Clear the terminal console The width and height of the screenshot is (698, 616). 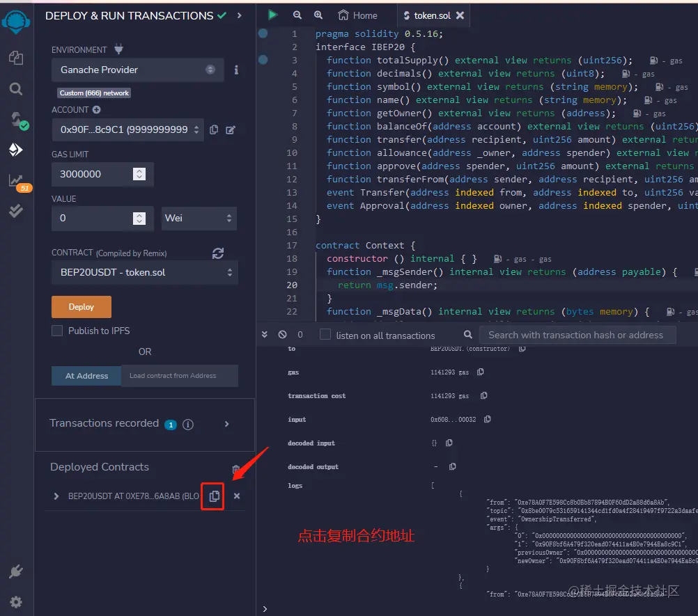click(x=282, y=335)
